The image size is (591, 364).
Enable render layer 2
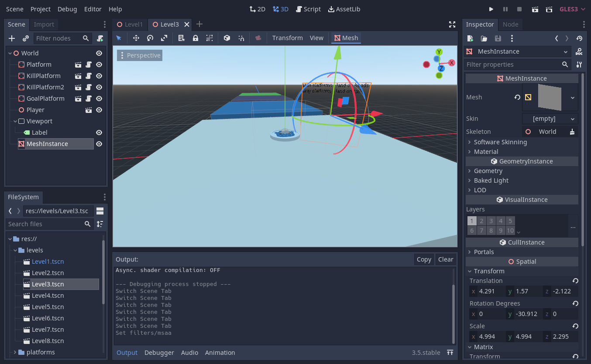pyautogui.click(x=481, y=221)
